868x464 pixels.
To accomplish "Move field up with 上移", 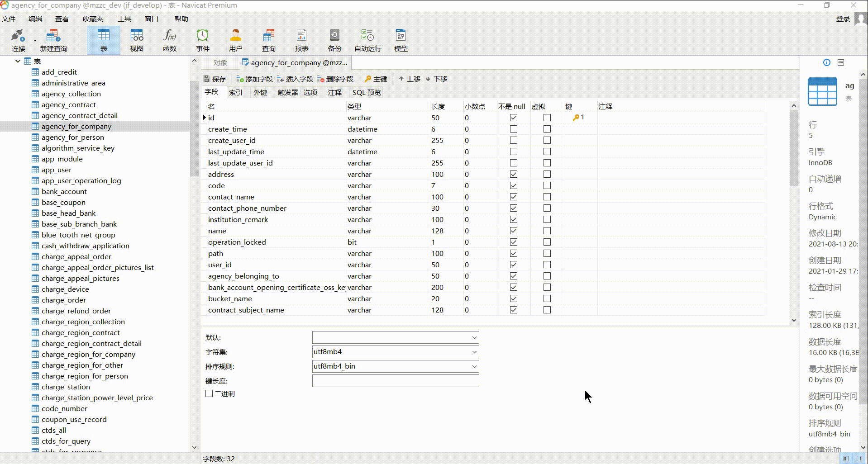I will tap(410, 79).
